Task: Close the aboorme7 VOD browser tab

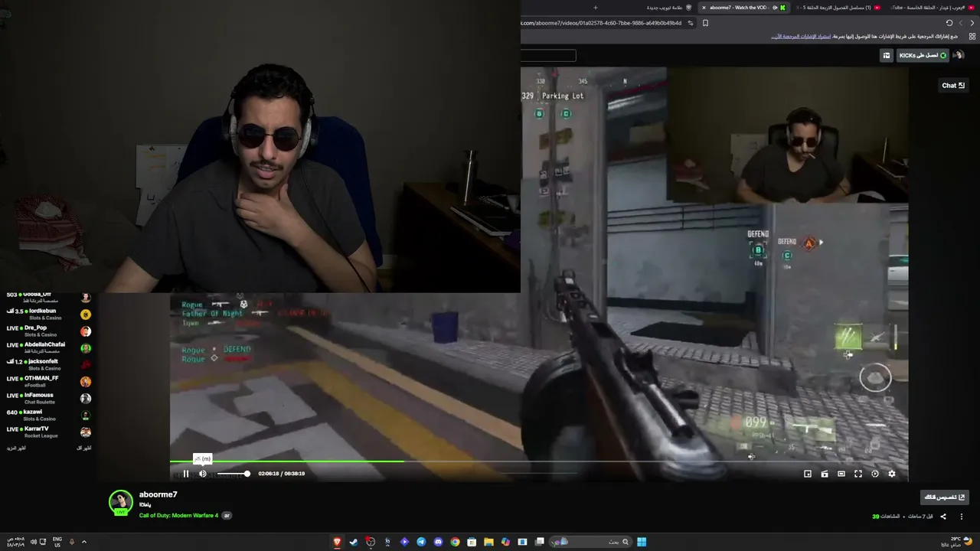Action: click(704, 8)
